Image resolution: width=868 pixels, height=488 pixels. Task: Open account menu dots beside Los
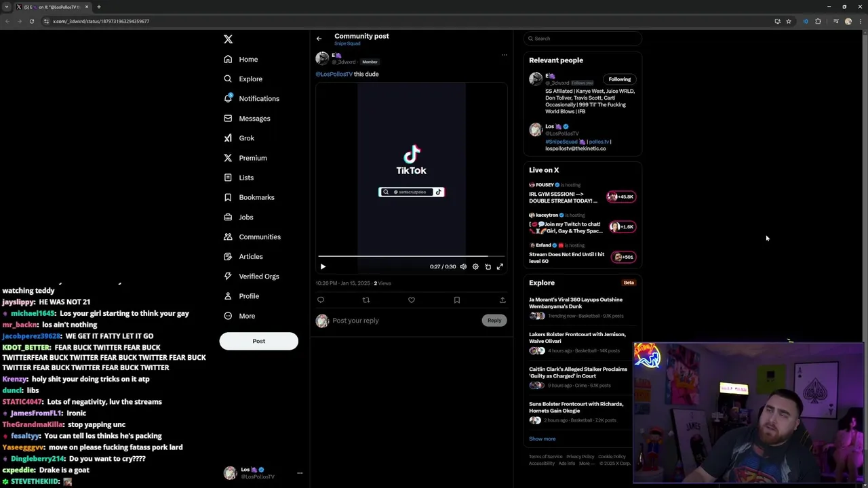[x=300, y=473]
